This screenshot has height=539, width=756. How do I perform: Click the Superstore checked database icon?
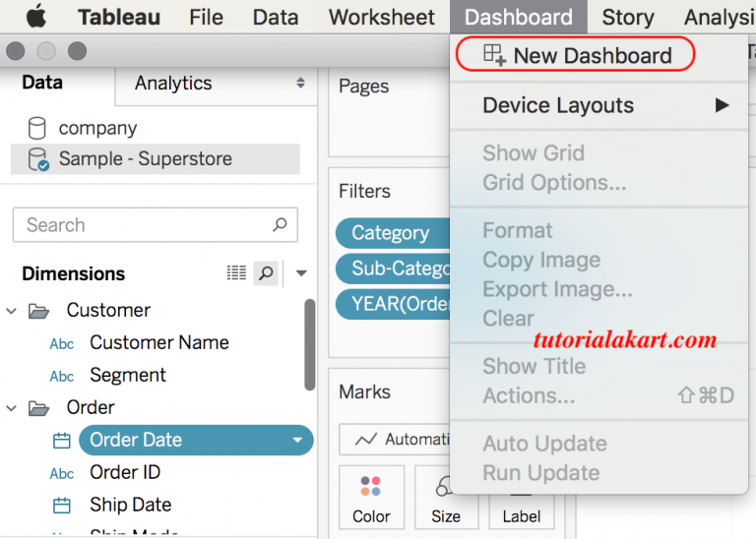tap(38, 159)
